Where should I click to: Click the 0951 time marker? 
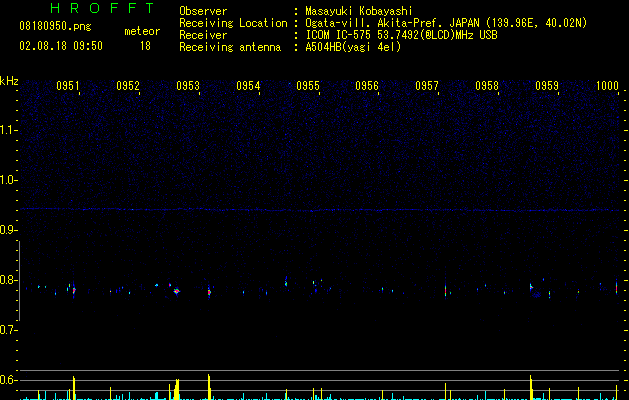(68, 86)
